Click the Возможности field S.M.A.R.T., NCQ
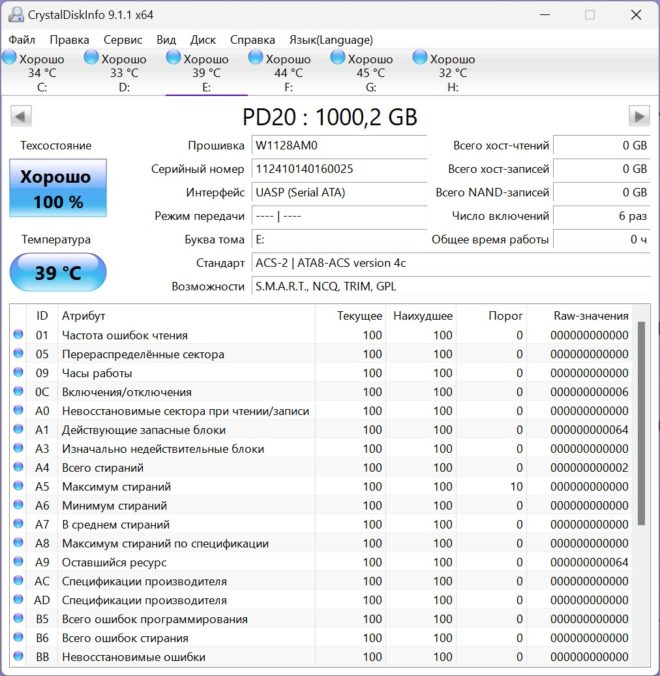 pos(451,286)
